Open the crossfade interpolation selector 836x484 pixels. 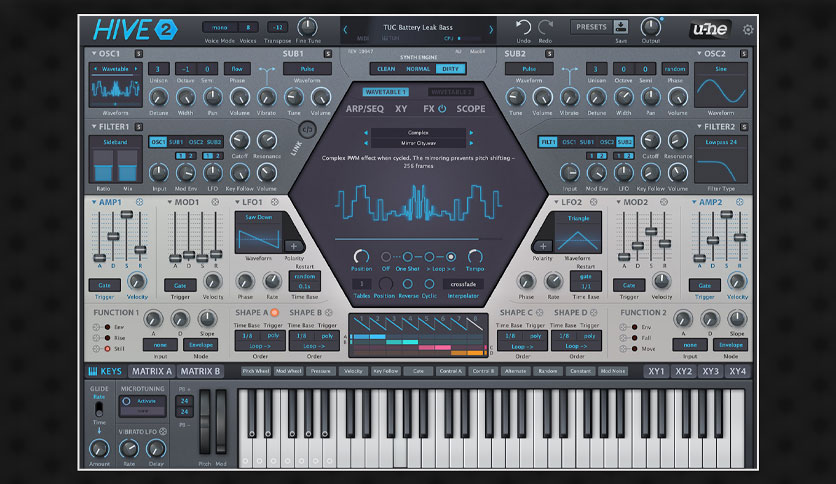point(463,284)
